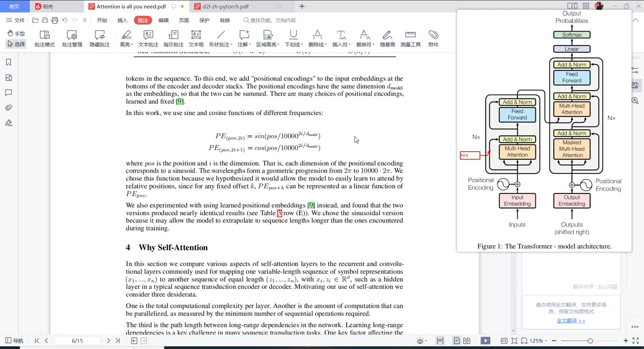
Task: Go to the next page
Action: [x=108, y=341]
